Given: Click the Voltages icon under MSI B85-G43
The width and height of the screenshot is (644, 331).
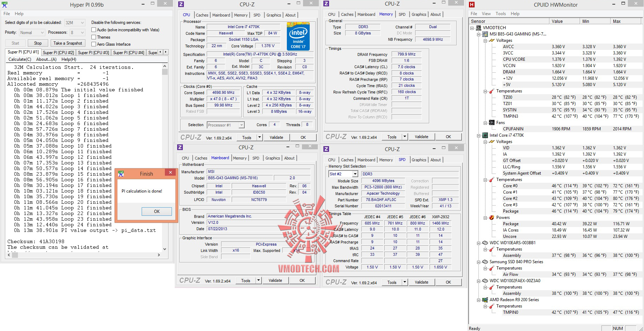Looking at the screenshot, I should 492,40.
